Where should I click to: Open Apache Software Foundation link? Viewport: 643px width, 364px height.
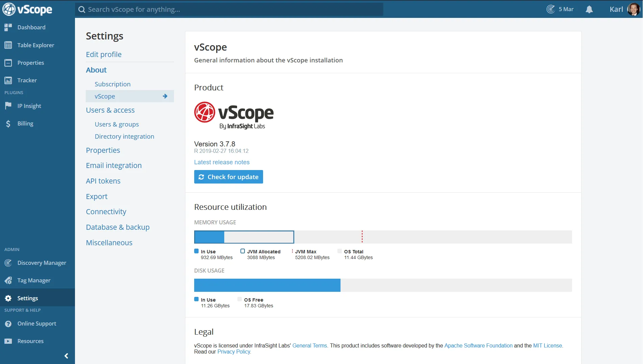pos(479,346)
